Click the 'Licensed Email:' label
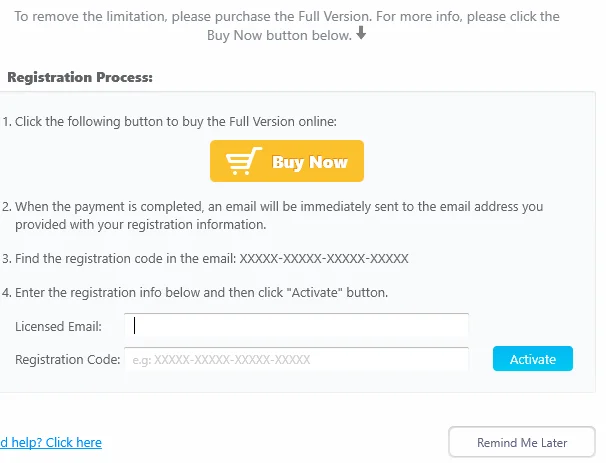Screen dimensions: 606x463 pos(58,327)
